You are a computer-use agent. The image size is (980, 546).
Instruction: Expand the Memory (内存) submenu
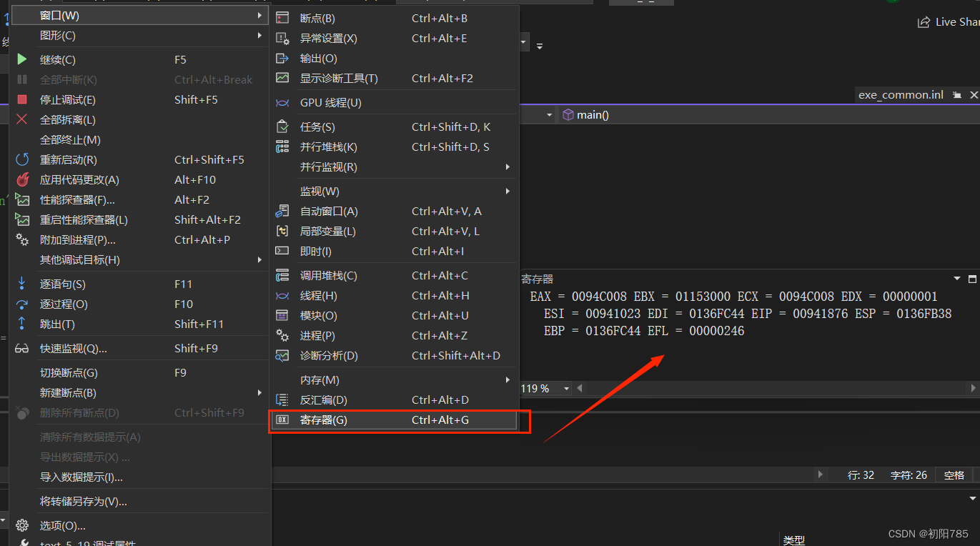point(393,379)
